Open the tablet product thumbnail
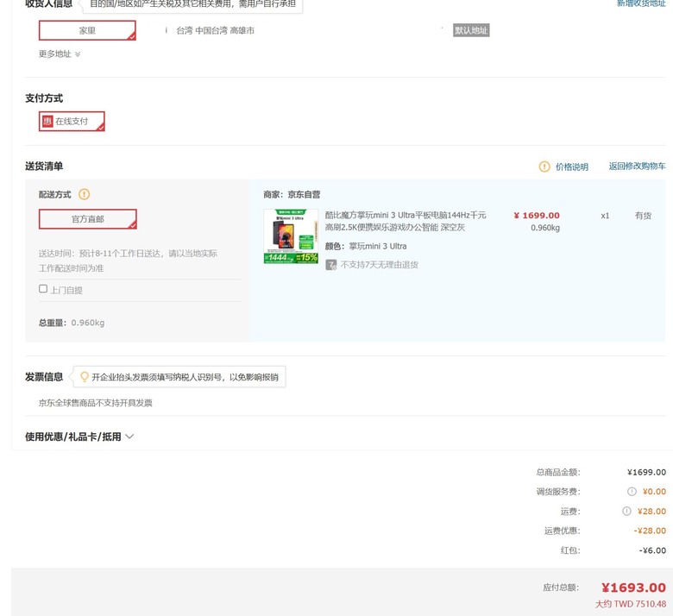673x616 pixels. click(x=291, y=236)
